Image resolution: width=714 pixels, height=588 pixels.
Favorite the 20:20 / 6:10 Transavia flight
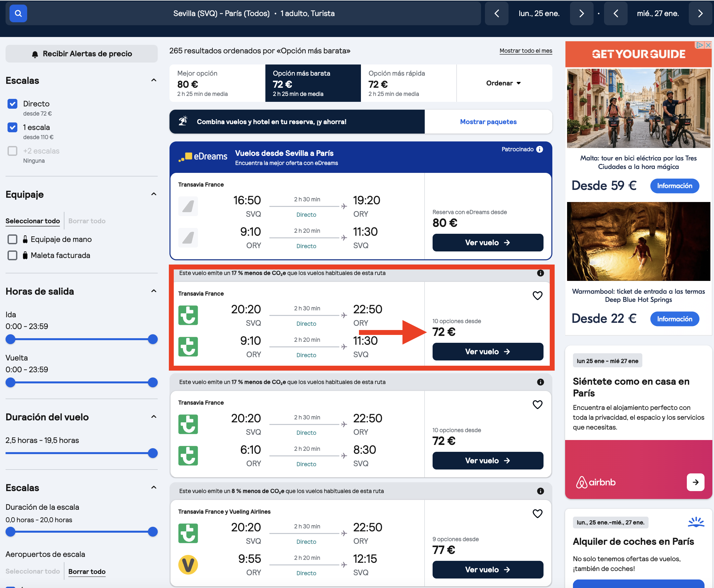[x=537, y=405]
